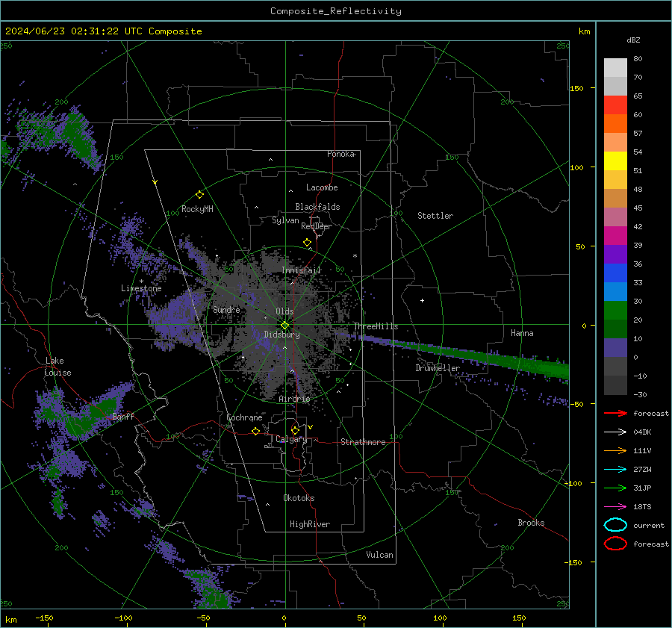Click white asterisk marker above Limestone
The height and width of the screenshot is (628, 672).
click(x=141, y=282)
